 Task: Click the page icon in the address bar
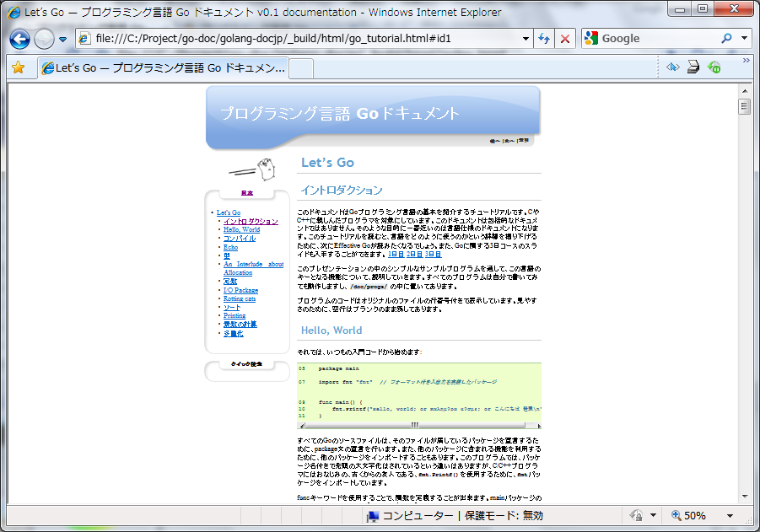(x=84, y=38)
